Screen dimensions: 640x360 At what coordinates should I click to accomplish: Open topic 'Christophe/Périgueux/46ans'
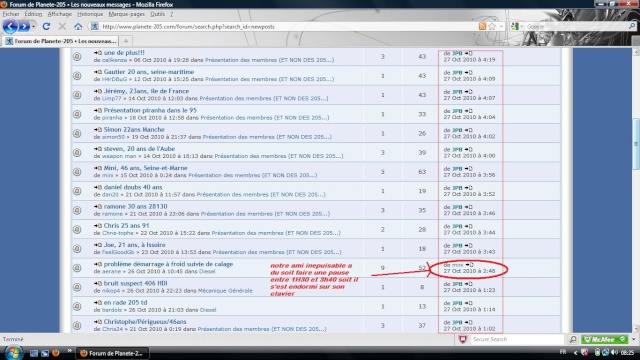(145, 322)
